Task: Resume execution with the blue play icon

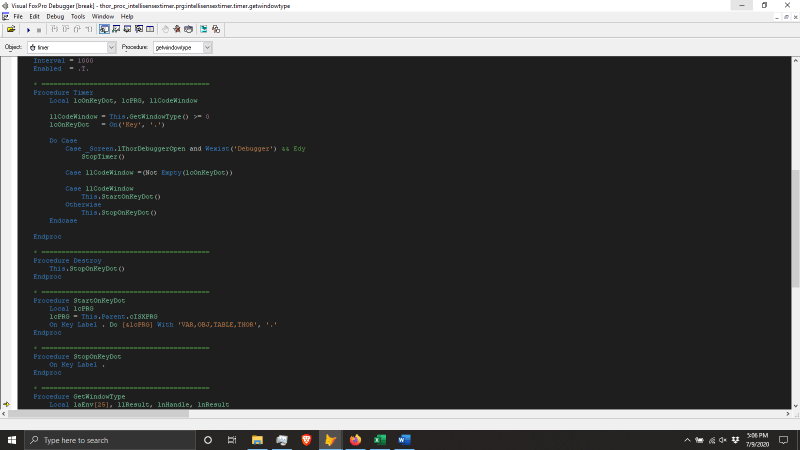Action: (29, 30)
